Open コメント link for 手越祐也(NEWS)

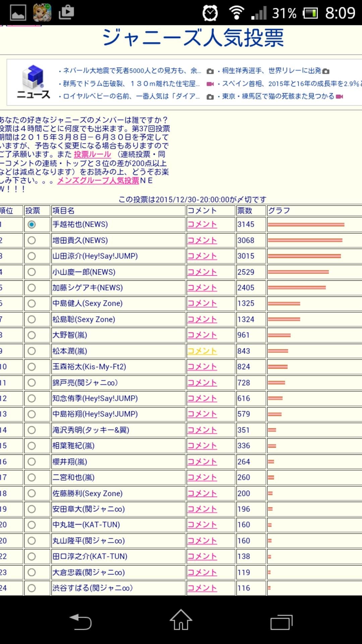[202, 224]
